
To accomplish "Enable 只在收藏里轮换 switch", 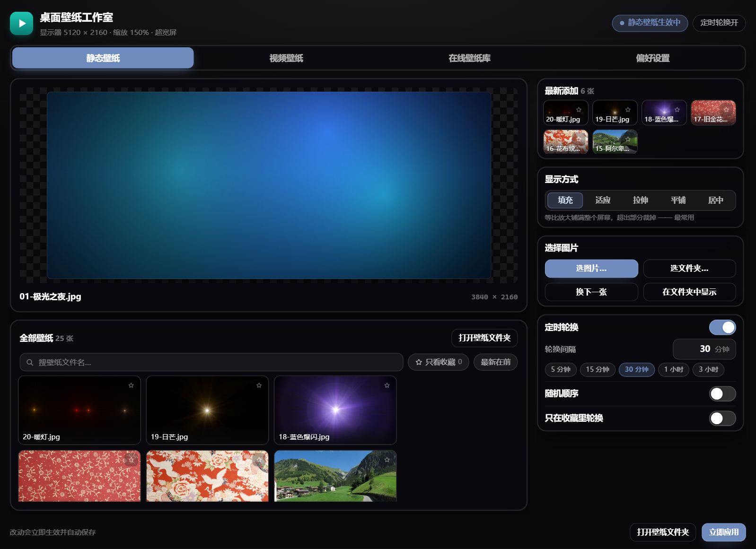I will click(x=722, y=418).
